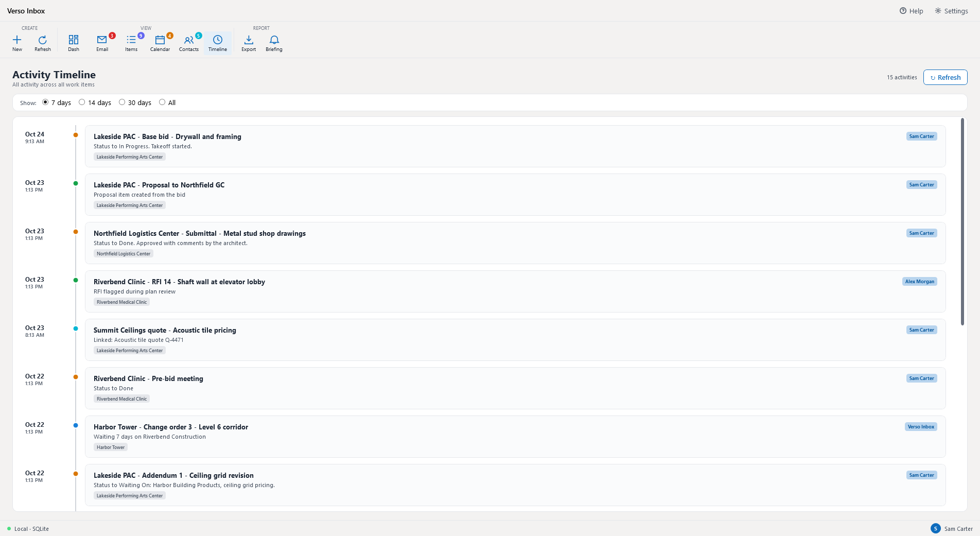Select the All radio option

point(162,102)
